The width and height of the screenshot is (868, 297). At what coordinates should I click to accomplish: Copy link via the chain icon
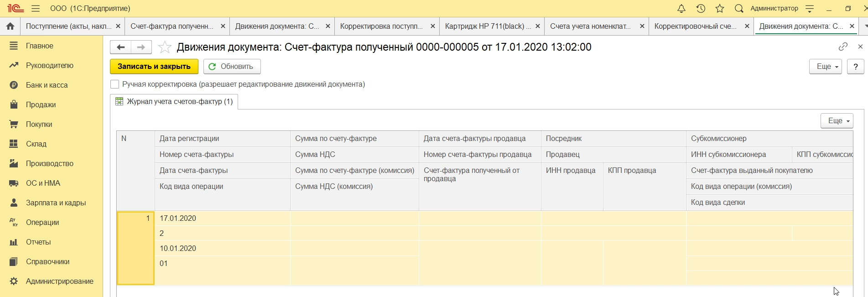pos(842,47)
